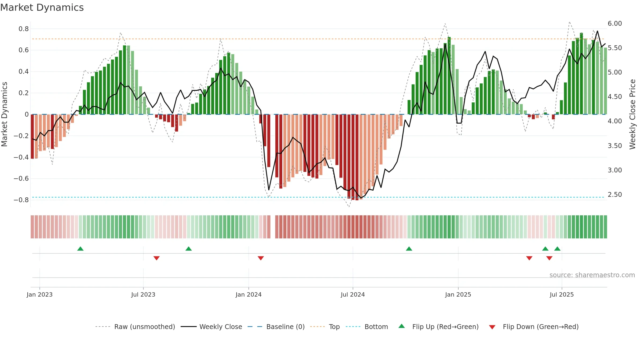Select the red Flip Down triangle just after Jan 2024
644x362 pixels.
pos(261,258)
